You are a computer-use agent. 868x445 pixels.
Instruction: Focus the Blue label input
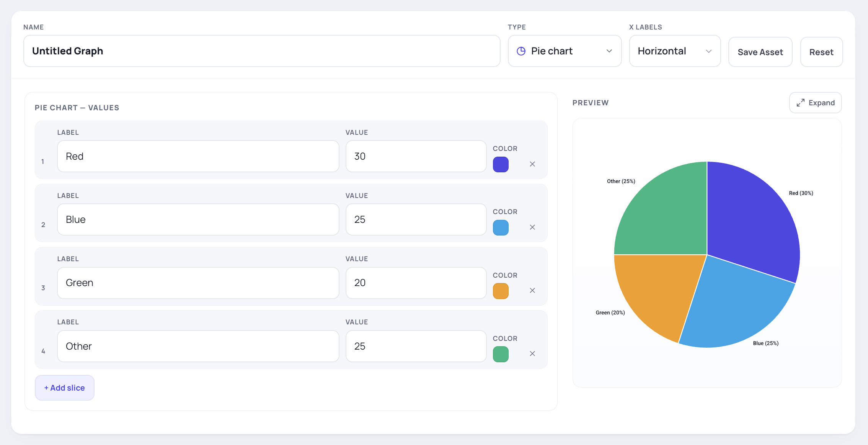pos(198,219)
